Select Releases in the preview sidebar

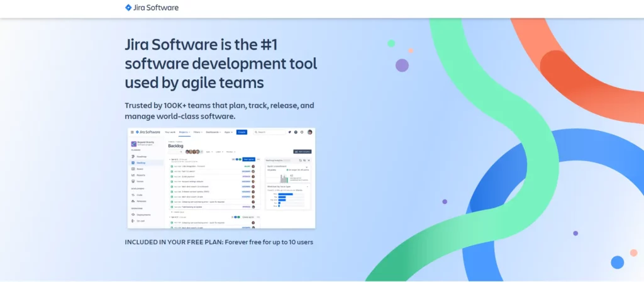139,201
